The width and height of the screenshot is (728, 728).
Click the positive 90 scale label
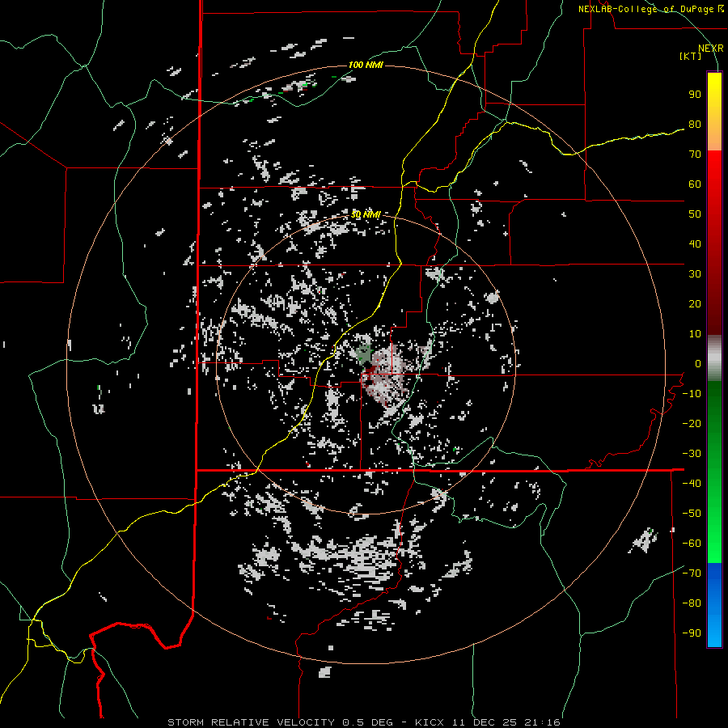click(695, 95)
